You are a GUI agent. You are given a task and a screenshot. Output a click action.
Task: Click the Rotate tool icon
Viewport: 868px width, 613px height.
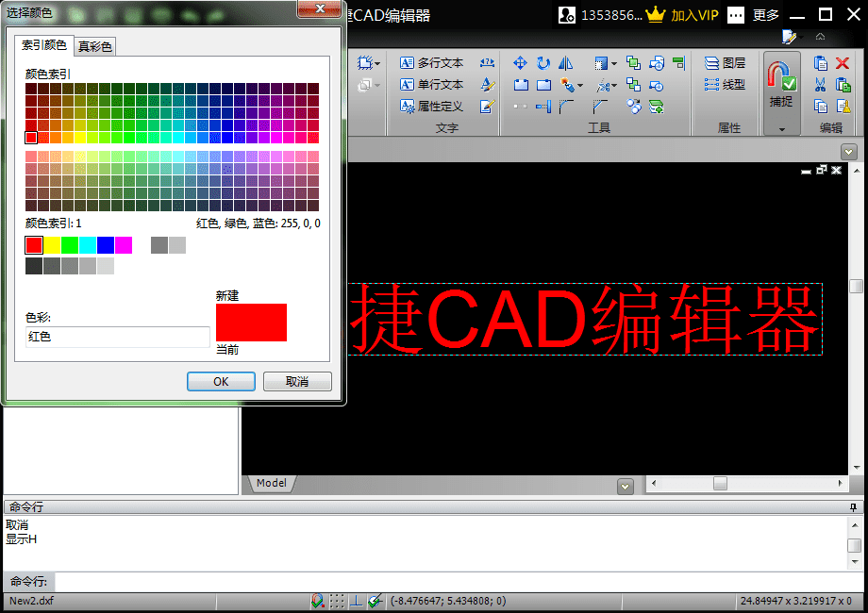point(543,63)
